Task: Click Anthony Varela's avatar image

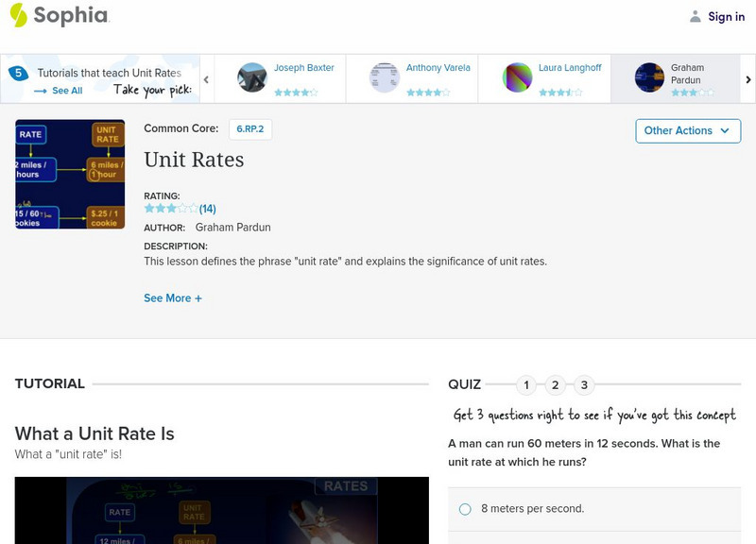Action: [x=384, y=77]
